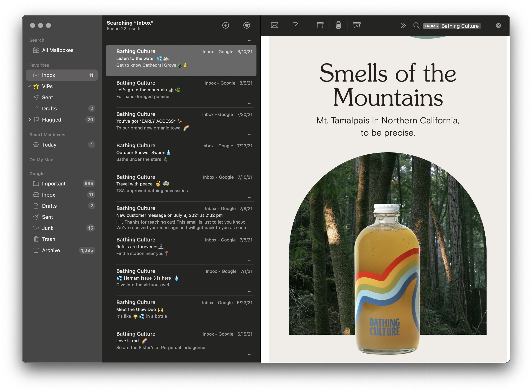This screenshot has height=392, width=532.
Task: Compose a new message
Action: coord(296,25)
